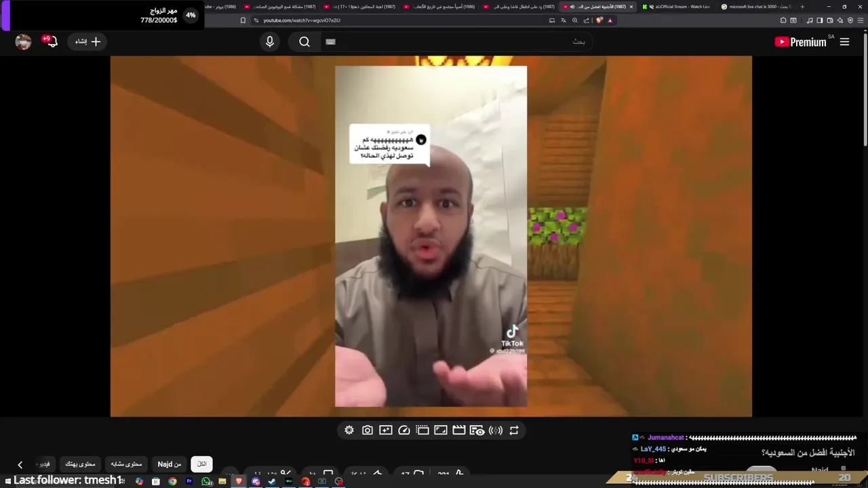Open WhatsApp from the taskbar
This screenshot has width=868, height=488.
tap(206, 482)
